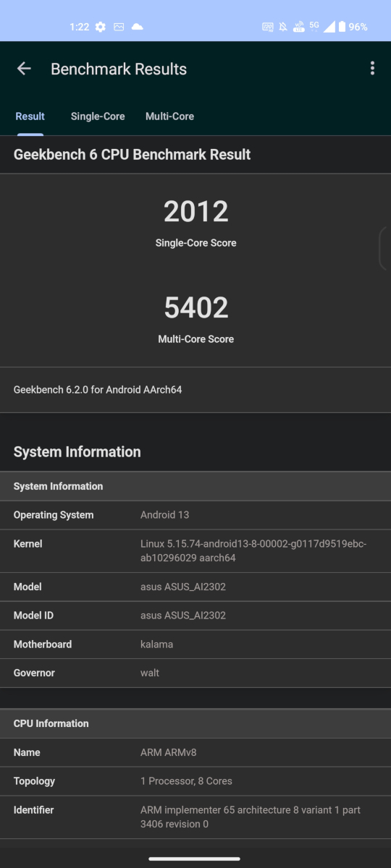The width and height of the screenshot is (391, 868).
Task: Tap the cloud icon in status bar
Action: click(x=138, y=27)
